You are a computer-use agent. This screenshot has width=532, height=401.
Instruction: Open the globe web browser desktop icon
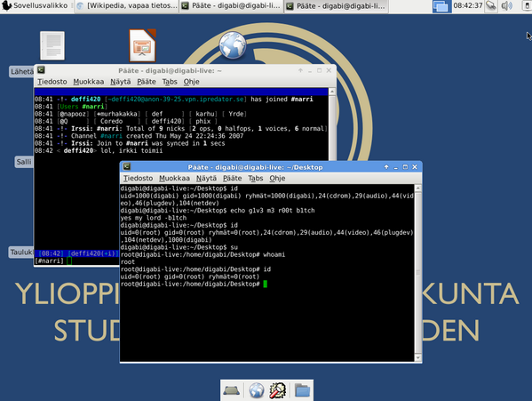233,45
